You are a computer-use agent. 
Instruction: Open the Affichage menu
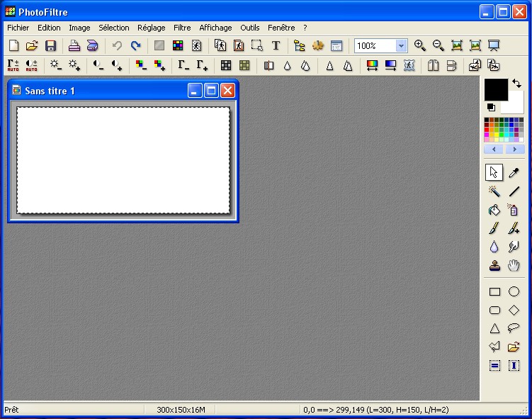[215, 28]
